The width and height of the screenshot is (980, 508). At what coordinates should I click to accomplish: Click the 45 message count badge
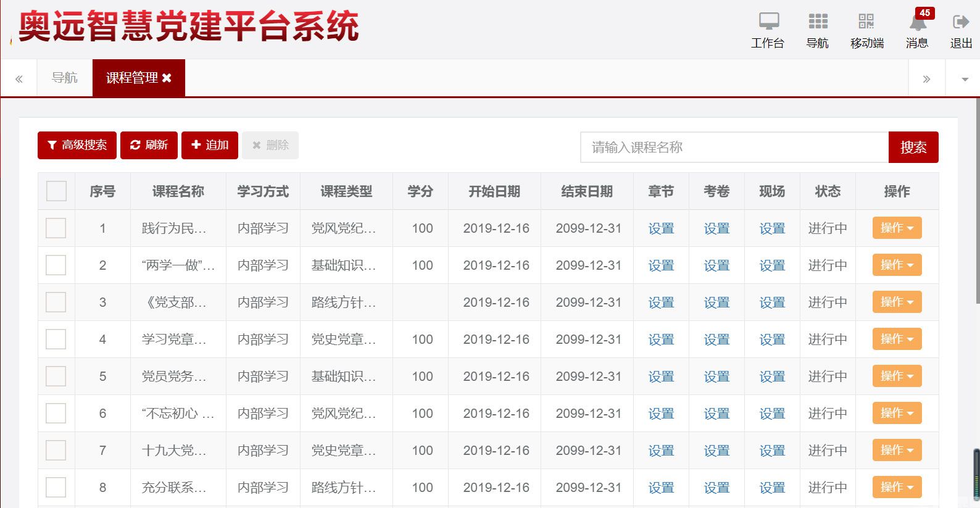(924, 13)
